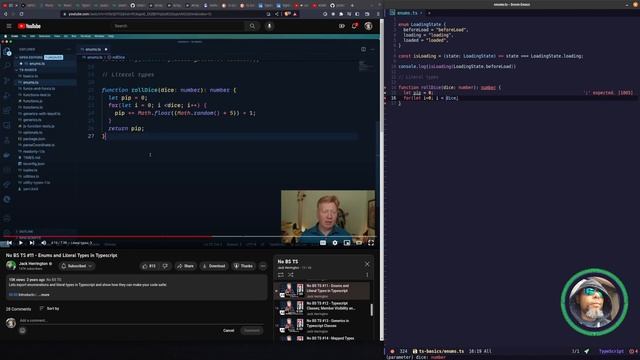Click the share icon in the address bar
The height and width of the screenshot is (360, 640).
[x=277, y=14]
